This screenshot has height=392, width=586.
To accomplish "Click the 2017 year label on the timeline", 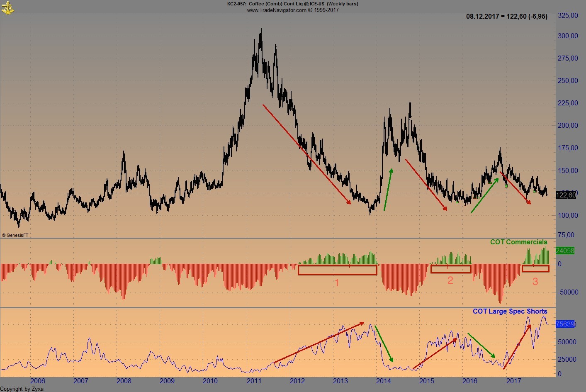I will [514, 381].
